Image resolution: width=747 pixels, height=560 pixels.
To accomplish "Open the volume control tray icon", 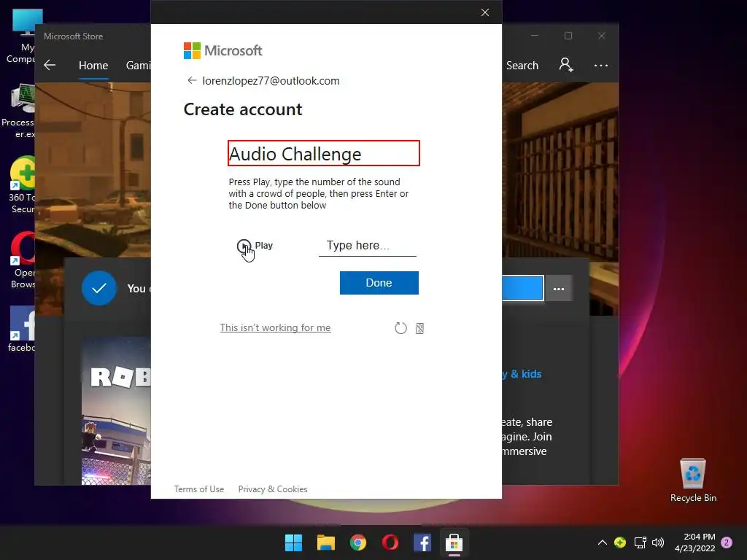I will [x=658, y=542].
